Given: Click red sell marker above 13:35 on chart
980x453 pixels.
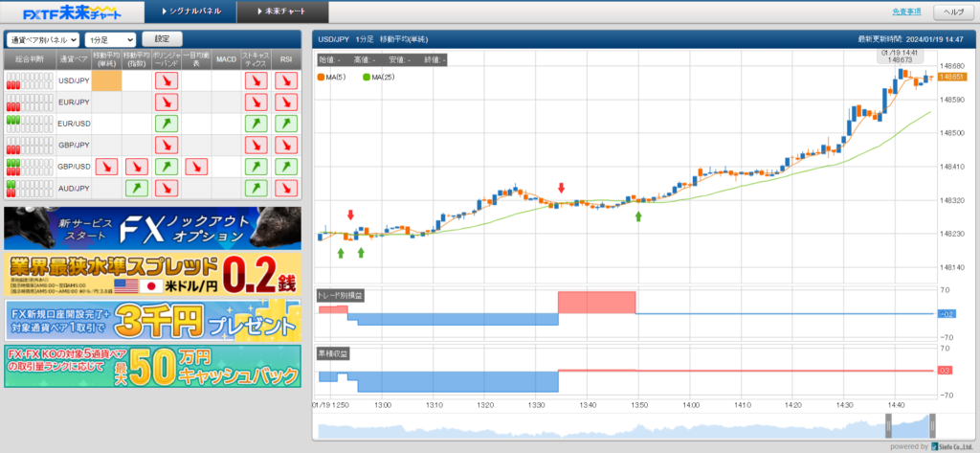Looking at the screenshot, I should point(561,188).
